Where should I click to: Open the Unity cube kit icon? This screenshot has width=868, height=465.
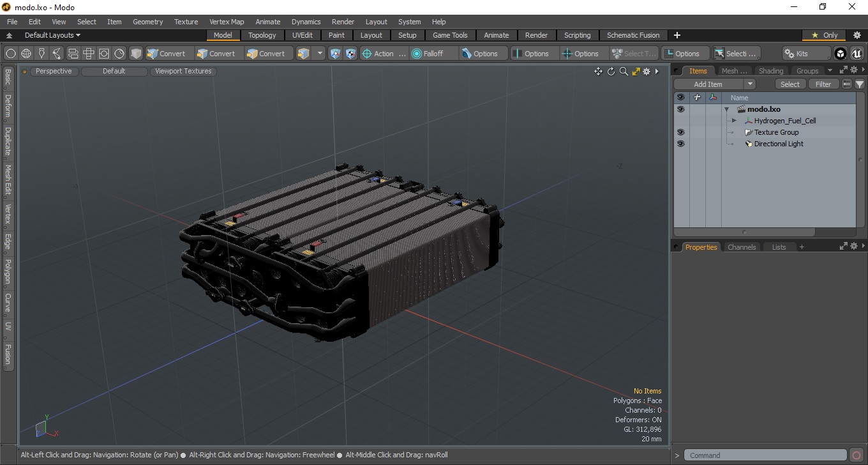841,54
